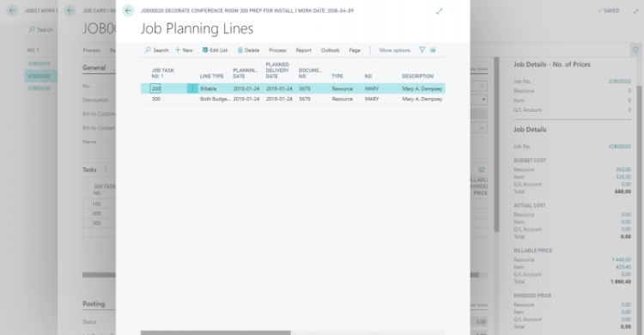Delete the selected planning line
Viewport: 644px width, 335px height.
[x=248, y=50]
